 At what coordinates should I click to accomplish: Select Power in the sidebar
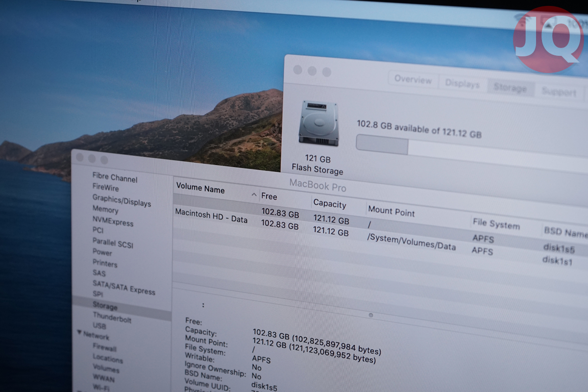point(102,252)
